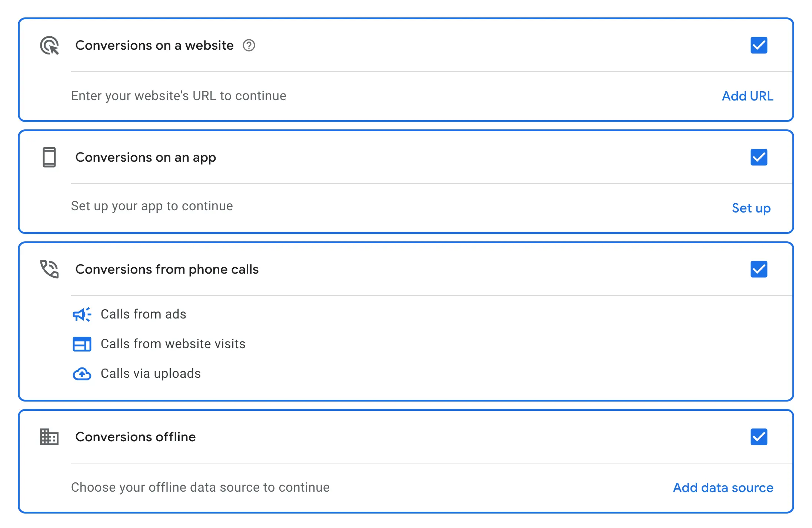The width and height of the screenshot is (812, 528).
Task: Uncheck Conversions on a website checkbox
Action: pyautogui.click(x=759, y=46)
